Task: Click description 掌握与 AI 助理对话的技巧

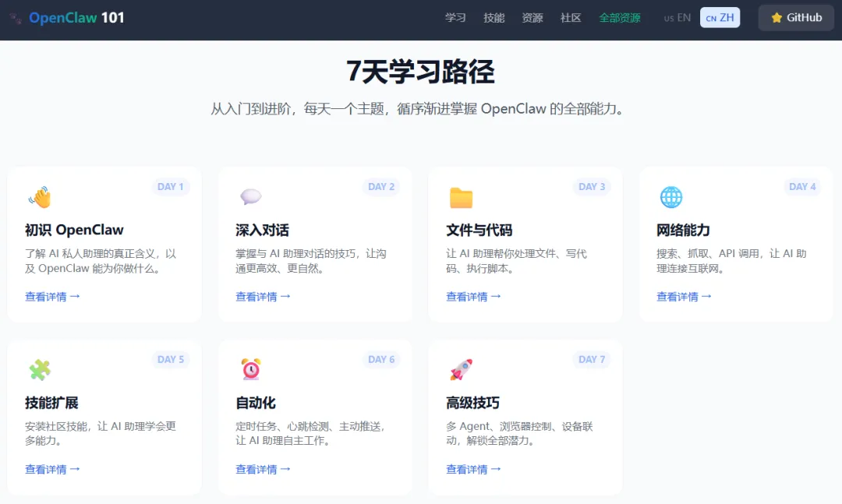Action: click(x=311, y=261)
